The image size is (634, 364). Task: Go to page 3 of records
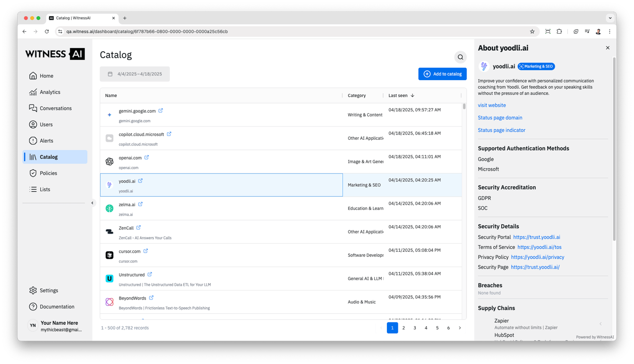point(415,328)
